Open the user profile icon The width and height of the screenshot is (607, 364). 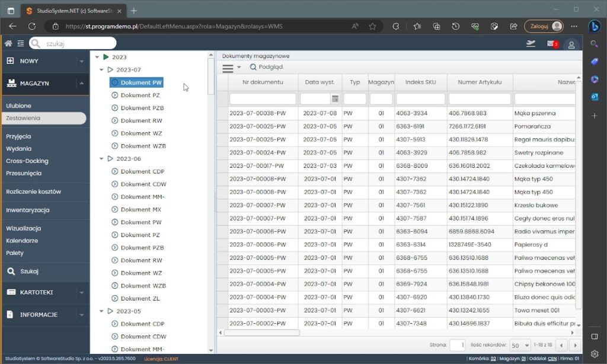coord(571,44)
